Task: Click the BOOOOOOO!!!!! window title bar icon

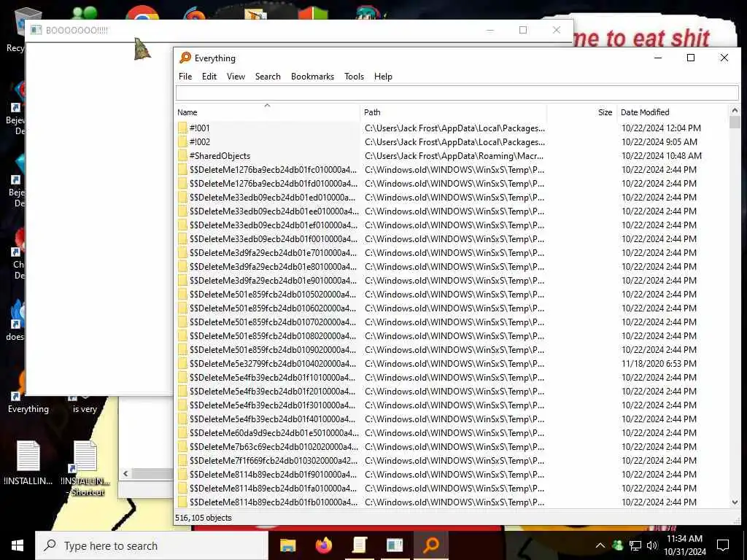Action: (x=36, y=30)
